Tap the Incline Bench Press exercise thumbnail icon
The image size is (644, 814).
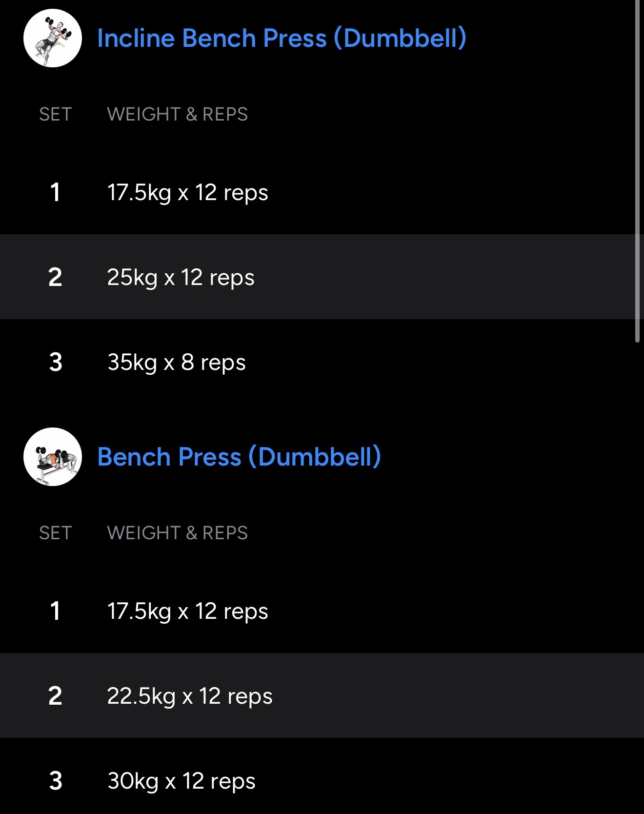(53, 38)
